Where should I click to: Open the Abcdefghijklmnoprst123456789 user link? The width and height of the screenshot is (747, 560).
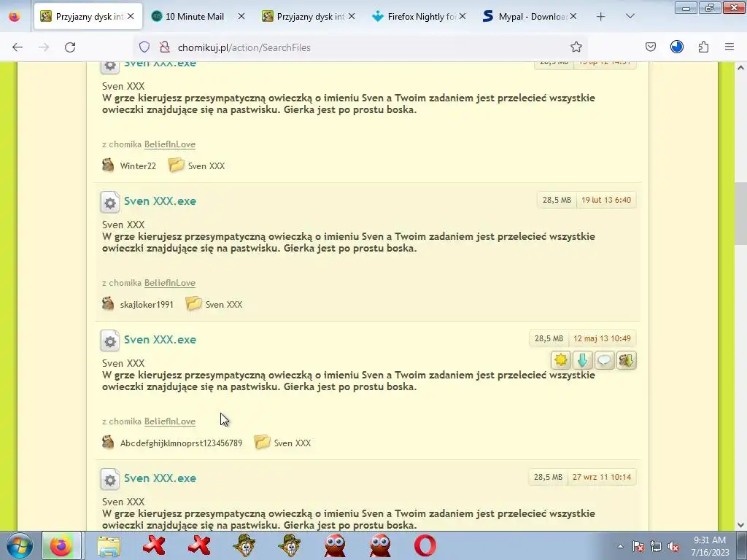pos(181,443)
